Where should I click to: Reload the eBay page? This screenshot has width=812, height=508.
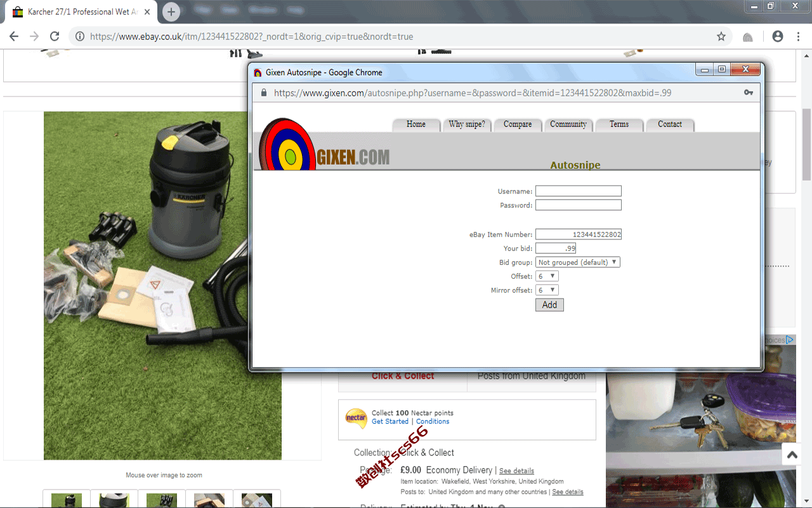point(55,36)
